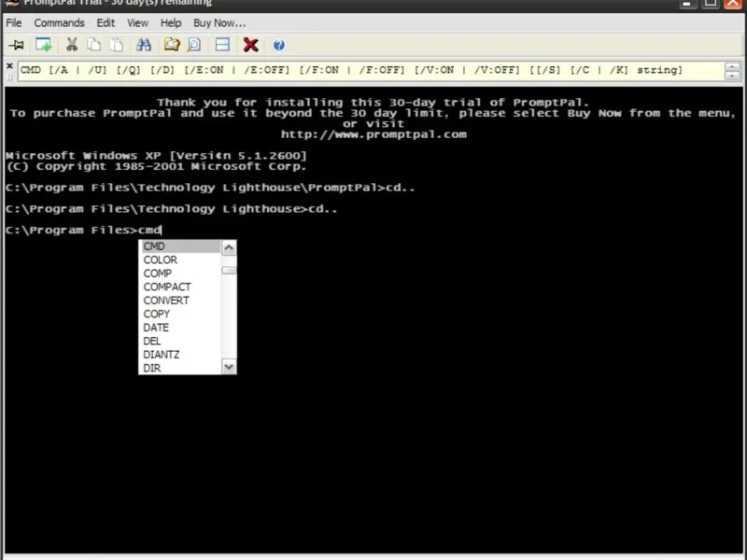747x560 pixels.
Task: Select CONVERT in the autocomplete list
Action: 180,301
